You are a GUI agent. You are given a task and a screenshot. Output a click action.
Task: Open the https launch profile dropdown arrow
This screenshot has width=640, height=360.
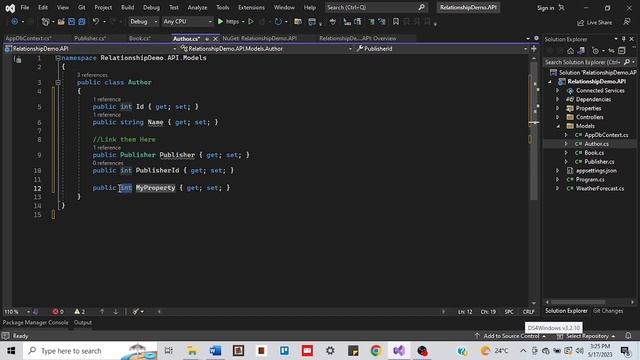tap(243, 22)
